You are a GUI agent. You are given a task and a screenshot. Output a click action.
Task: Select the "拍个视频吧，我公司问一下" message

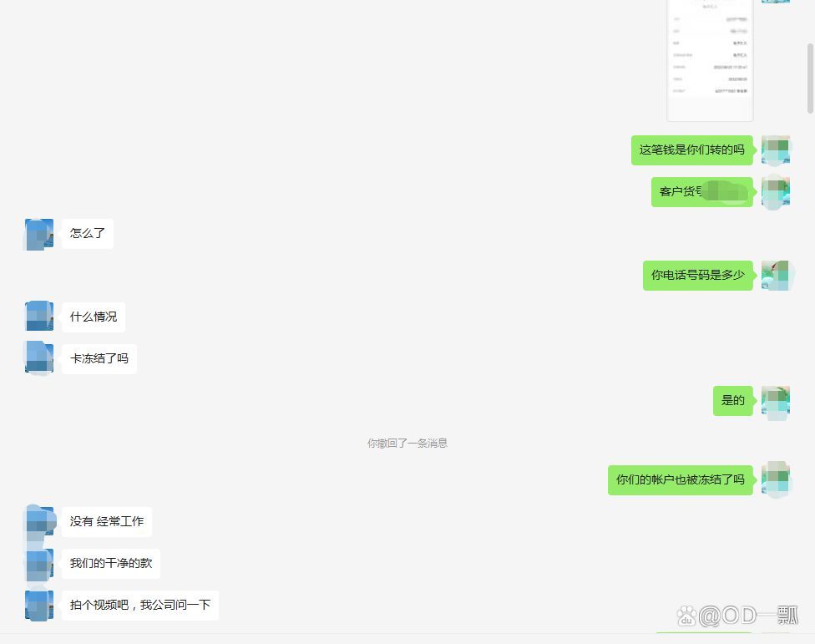point(140,605)
